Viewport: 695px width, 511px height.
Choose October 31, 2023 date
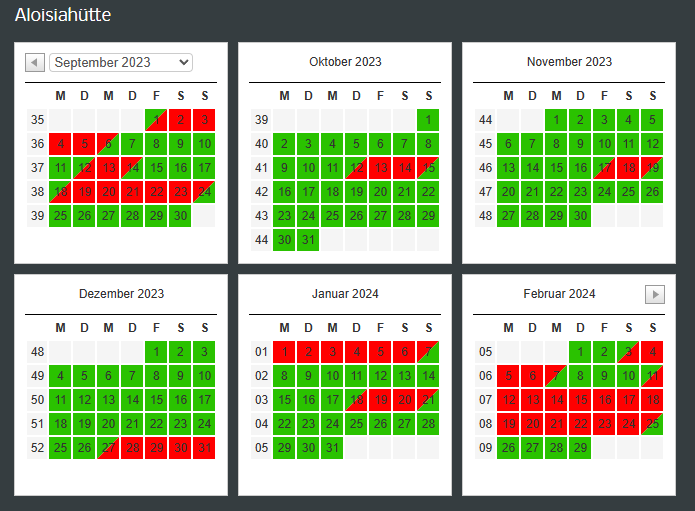(308, 240)
